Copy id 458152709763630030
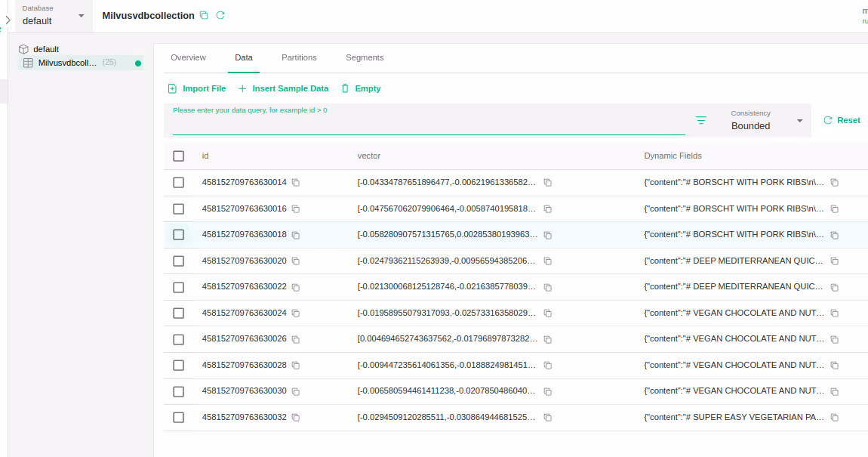 296,391
